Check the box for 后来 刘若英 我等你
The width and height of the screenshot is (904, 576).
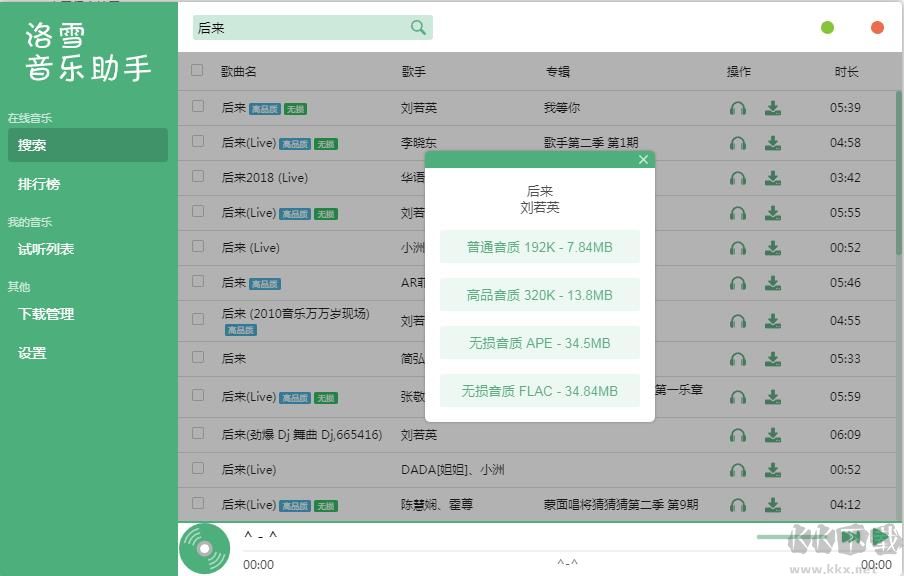coord(198,107)
